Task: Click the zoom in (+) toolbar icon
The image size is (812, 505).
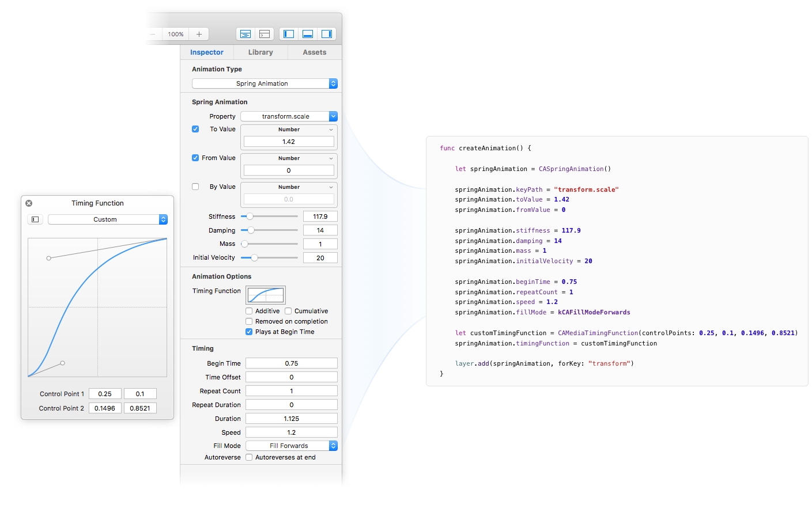Action: (198, 34)
